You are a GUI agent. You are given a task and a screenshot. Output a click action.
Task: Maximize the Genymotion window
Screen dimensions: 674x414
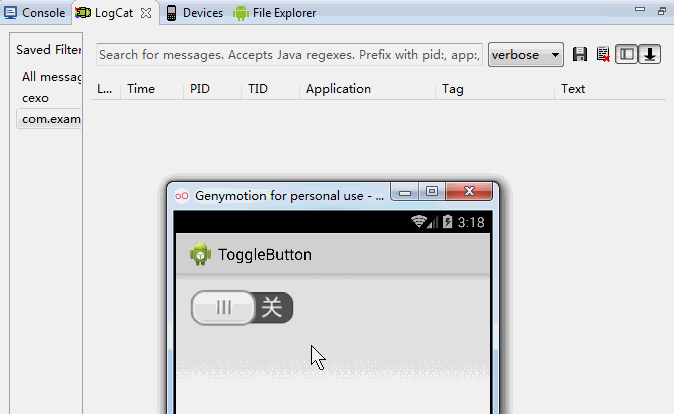[432, 192]
